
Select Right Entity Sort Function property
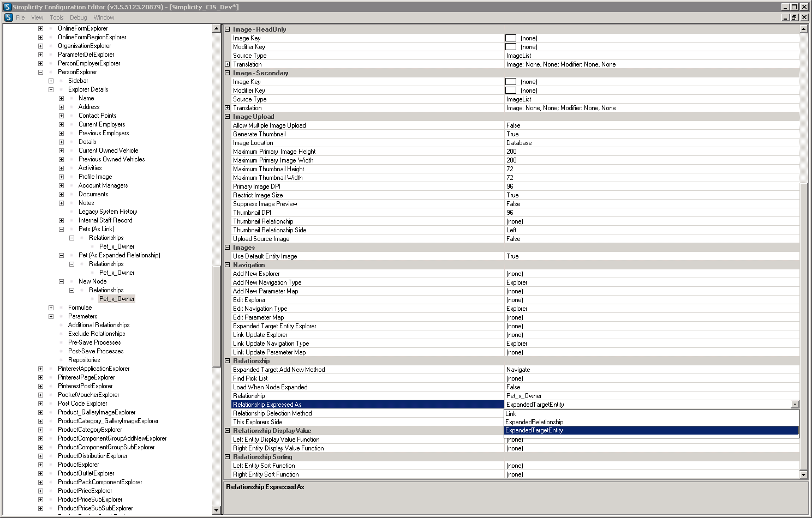pyautogui.click(x=368, y=474)
